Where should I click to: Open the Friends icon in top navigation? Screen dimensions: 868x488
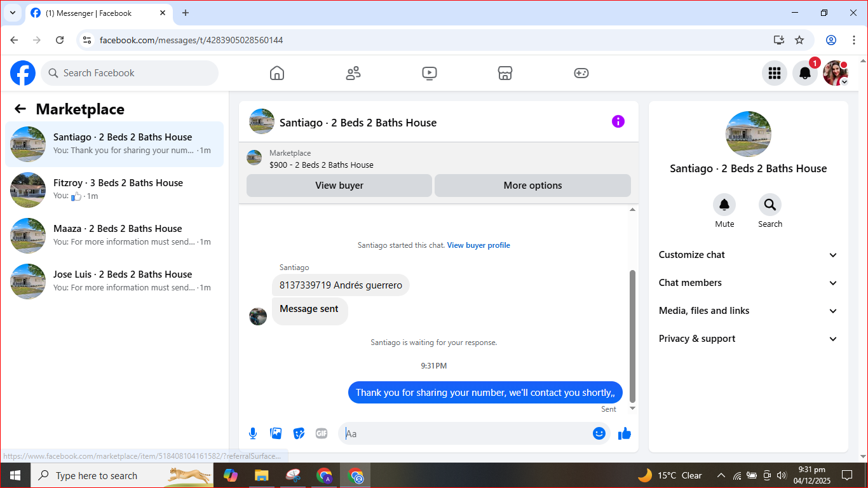click(353, 73)
